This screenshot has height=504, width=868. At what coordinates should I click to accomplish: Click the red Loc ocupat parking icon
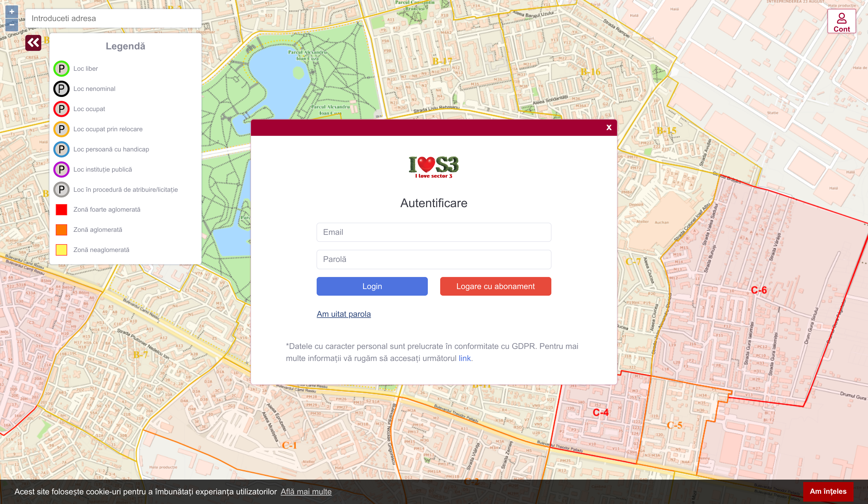[61, 109]
